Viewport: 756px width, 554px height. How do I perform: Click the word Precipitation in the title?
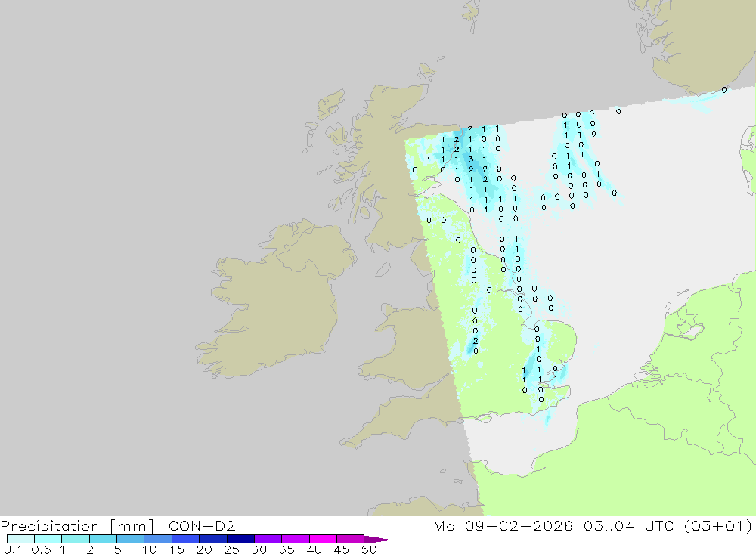50,525
